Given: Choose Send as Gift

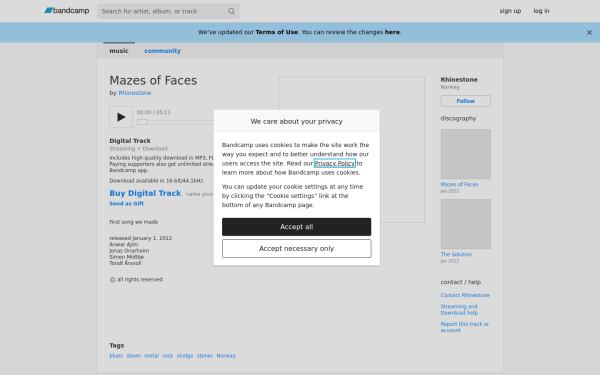Looking at the screenshot, I should [127, 204].
